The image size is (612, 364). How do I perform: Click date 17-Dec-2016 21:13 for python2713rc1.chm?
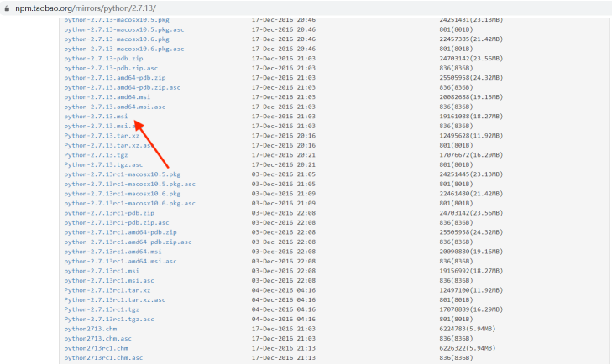tap(284, 348)
